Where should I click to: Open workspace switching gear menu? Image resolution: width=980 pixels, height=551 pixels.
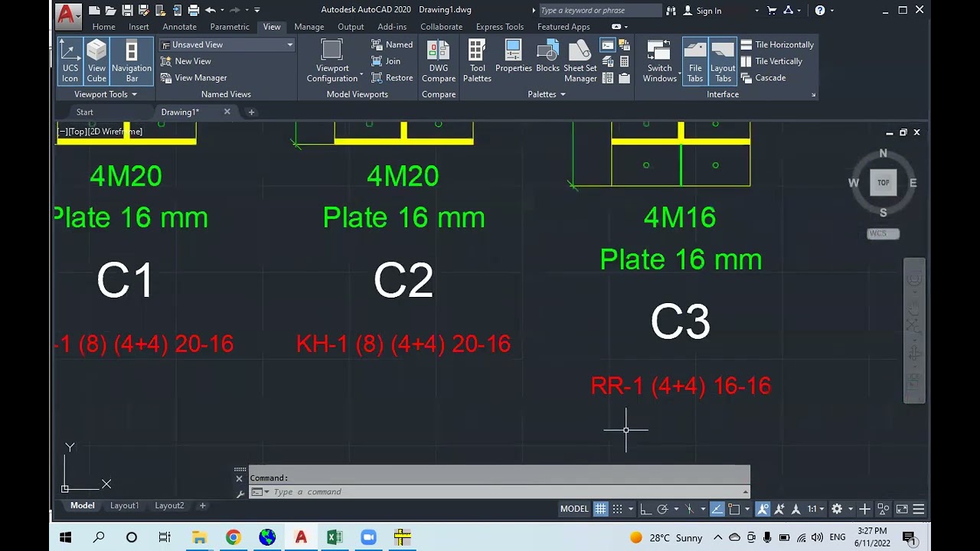(x=837, y=509)
